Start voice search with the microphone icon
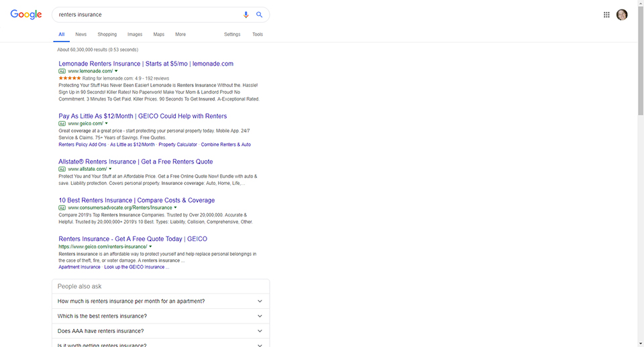The width and height of the screenshot is (644, 347). [x=246, y=14]
